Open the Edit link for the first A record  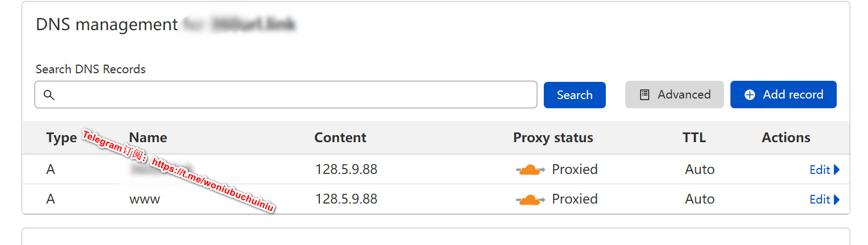click(x=819, y=170)
